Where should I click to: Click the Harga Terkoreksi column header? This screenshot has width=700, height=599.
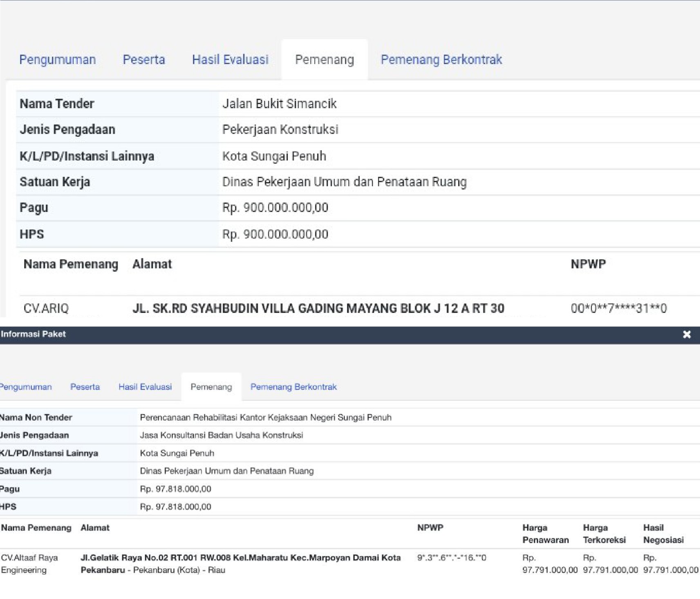click(604, 534)
